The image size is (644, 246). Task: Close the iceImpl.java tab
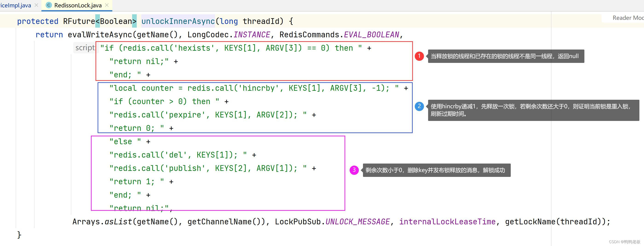[37, 5]
